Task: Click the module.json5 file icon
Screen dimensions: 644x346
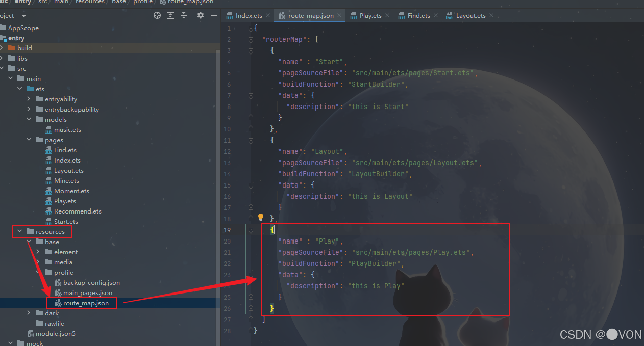Action: (30, 333)
